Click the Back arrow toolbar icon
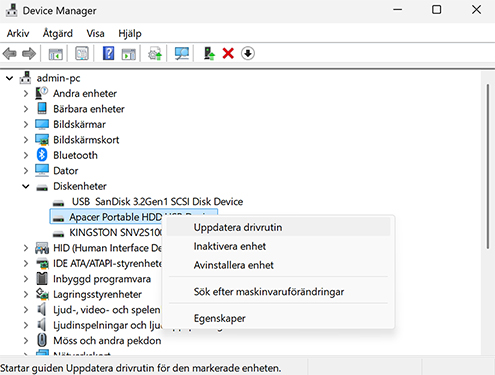This screenshot has height=375, width=495. click(9, 53)
